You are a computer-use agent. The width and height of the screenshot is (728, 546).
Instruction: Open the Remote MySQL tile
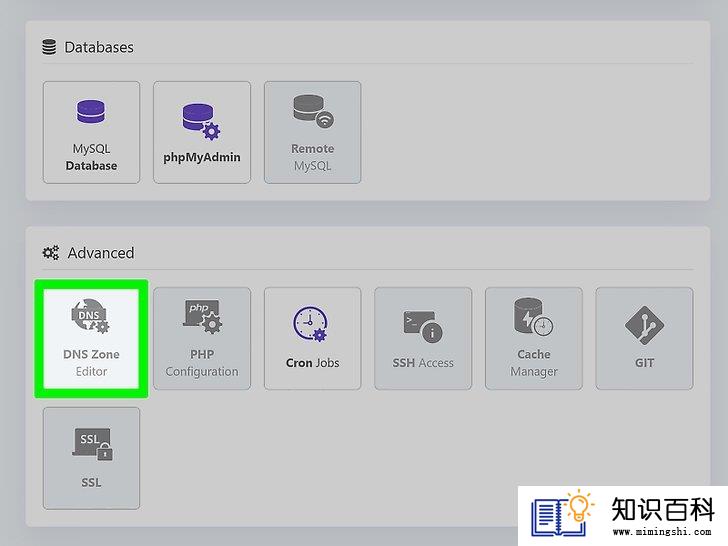(x=312, y=132)
